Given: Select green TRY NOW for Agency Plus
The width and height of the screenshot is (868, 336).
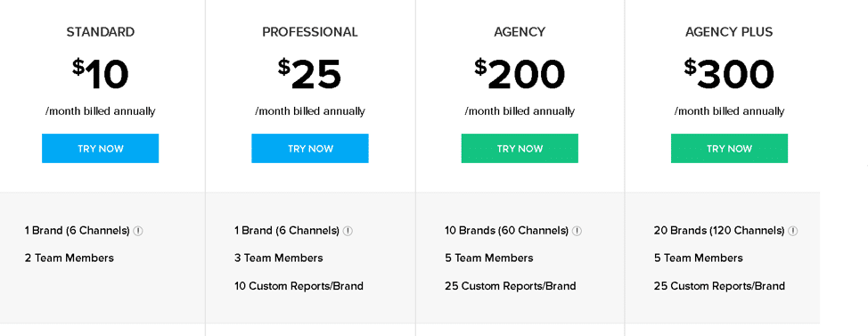Looking at the screenshot, I should click(729, 148).
